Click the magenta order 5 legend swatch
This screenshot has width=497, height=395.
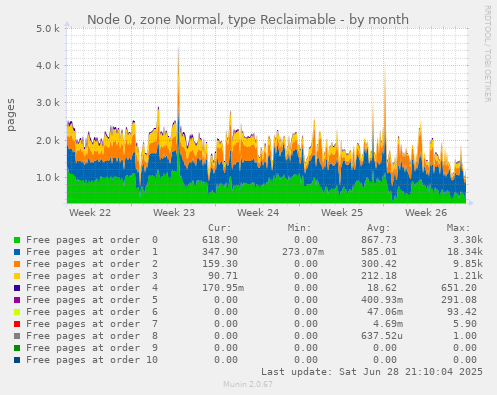click(17, 300)
